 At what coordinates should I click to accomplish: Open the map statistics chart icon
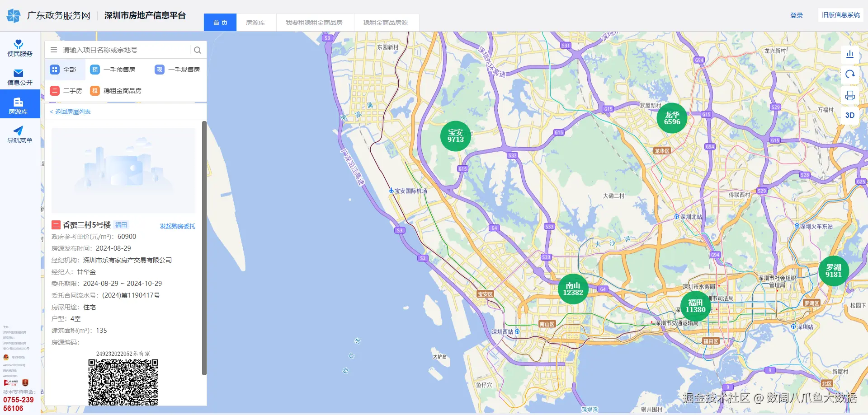(x=850, y=54)
